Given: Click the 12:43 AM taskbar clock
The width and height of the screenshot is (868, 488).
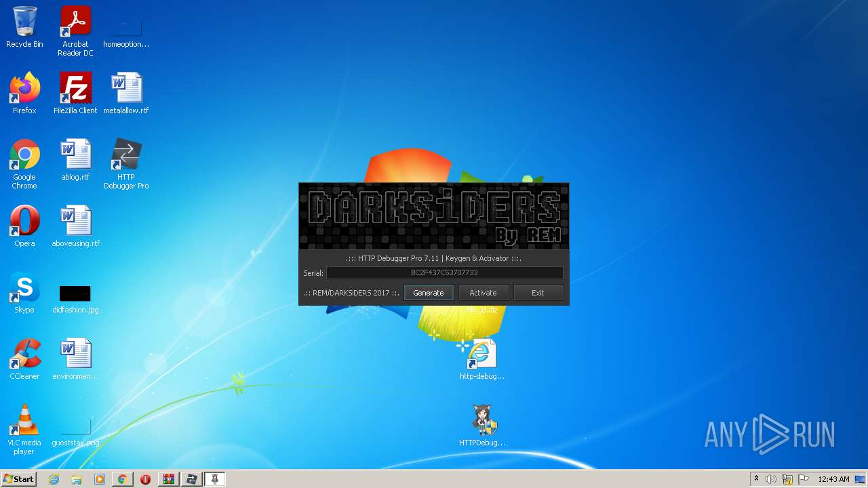Looking at the screenshot, I should click(x=833, y=479).
